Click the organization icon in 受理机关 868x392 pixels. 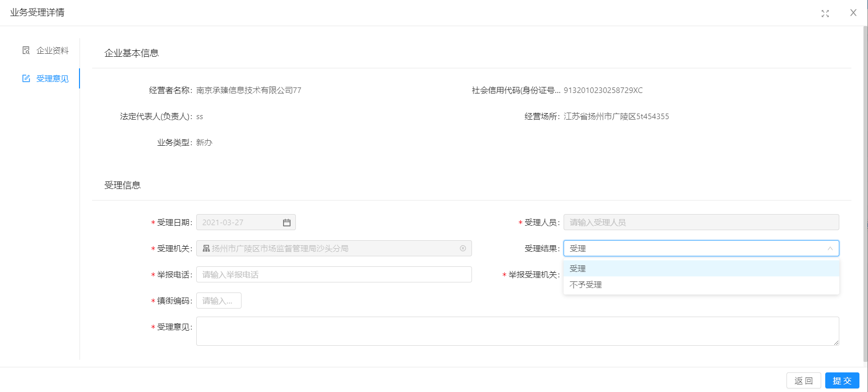206,248
